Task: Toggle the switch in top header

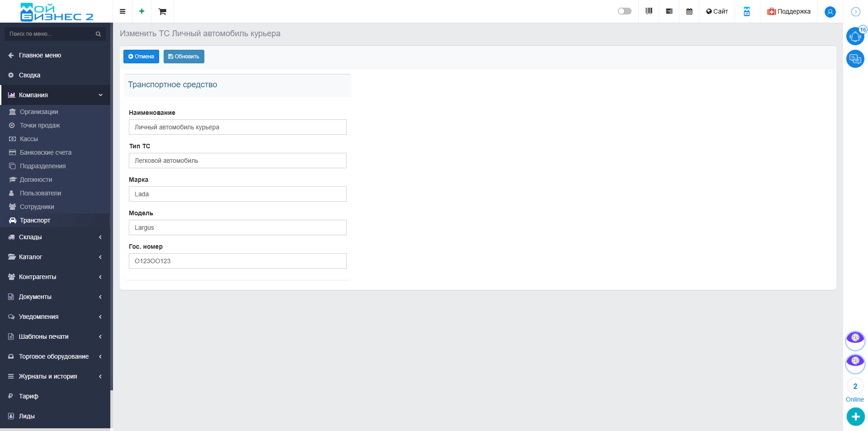Action: click(x=624, y=11)
